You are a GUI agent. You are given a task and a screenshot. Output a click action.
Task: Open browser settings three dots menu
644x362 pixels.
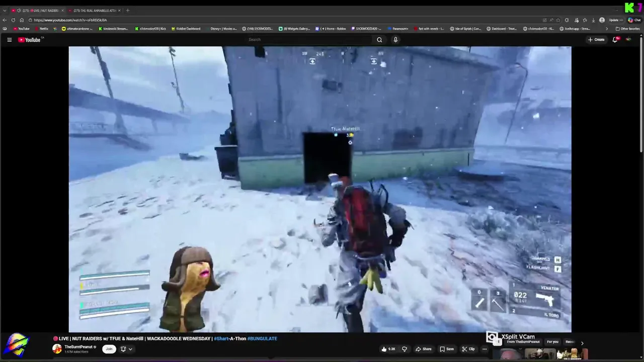pos(622,20)
